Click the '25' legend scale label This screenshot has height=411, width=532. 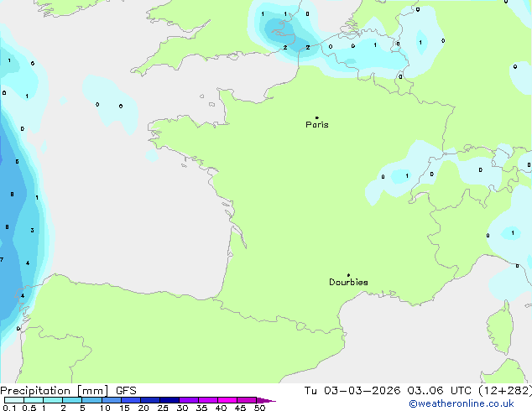point(163,408)
